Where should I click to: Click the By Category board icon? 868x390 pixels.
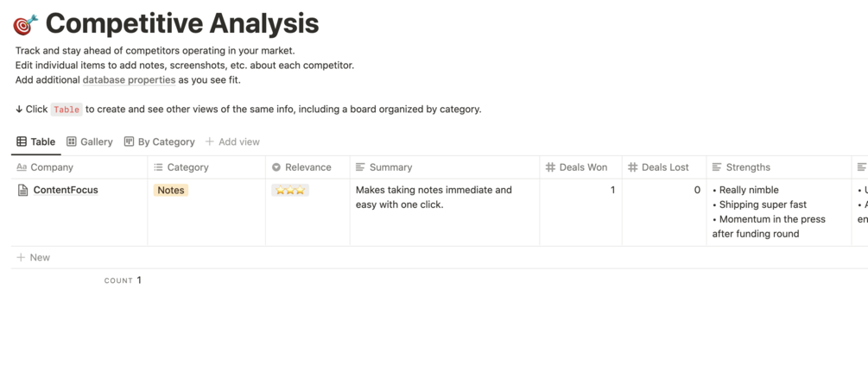[129, 142]
